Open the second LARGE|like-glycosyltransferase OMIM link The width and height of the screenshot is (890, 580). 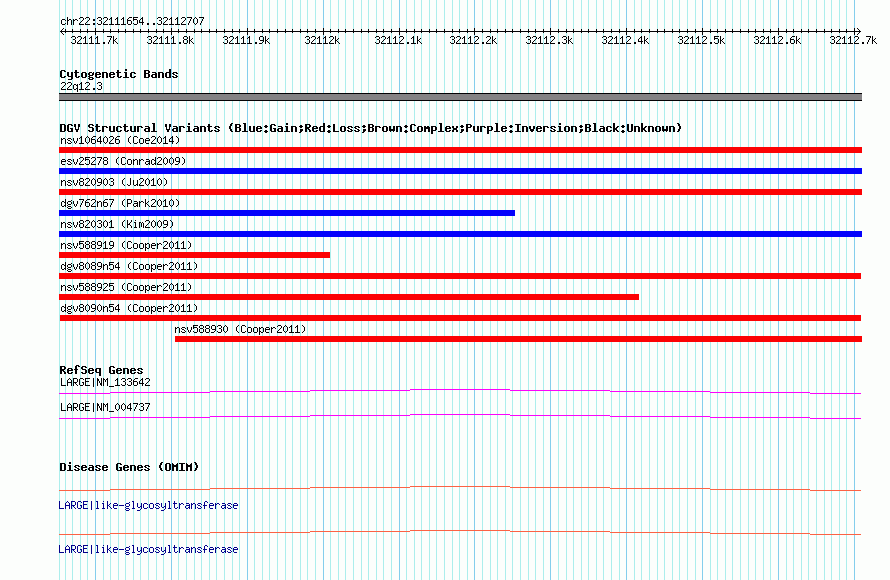[148, 549]
